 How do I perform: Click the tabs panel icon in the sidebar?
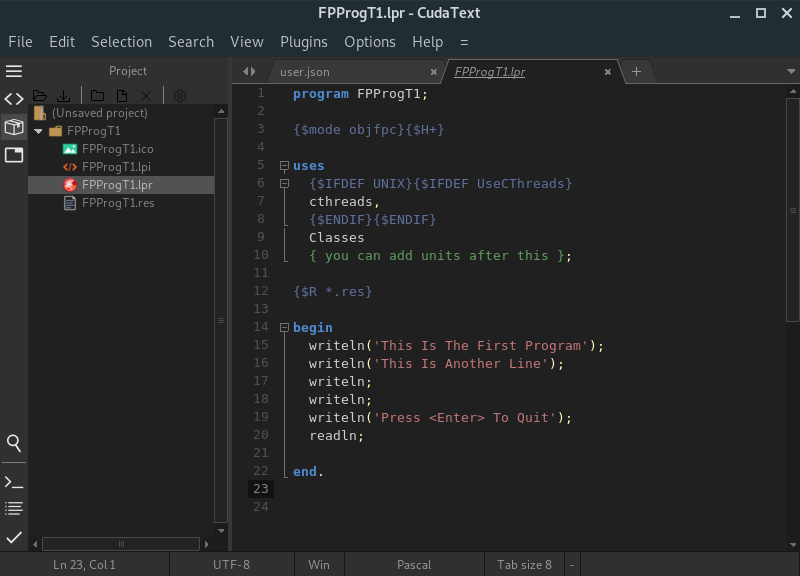point(13,155)
